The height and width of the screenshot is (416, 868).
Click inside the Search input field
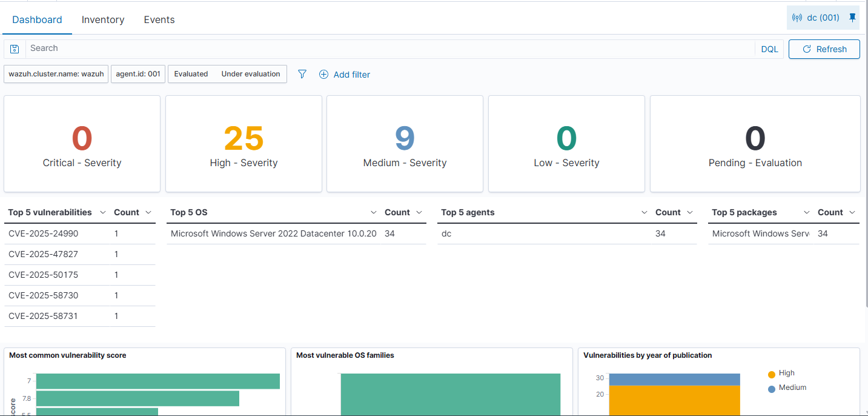388,49
